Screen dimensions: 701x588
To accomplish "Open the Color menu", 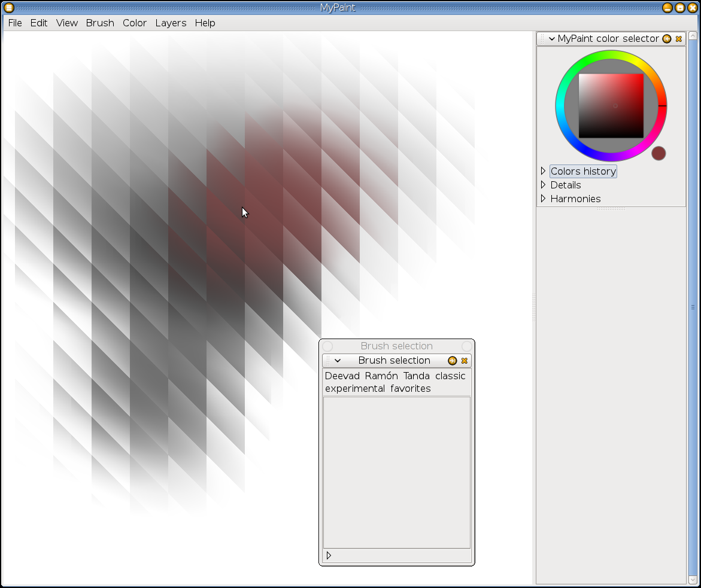I will [x=135, y=23].
